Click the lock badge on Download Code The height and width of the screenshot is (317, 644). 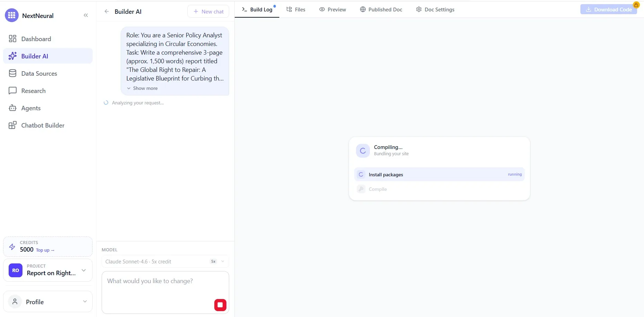coord(636,5)
